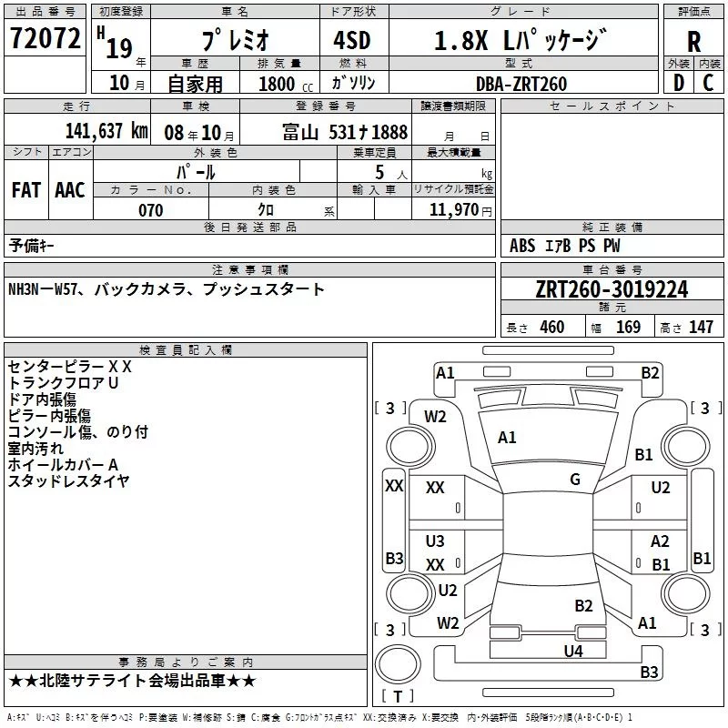Click the overall evaluation score R

click(693, 41)
